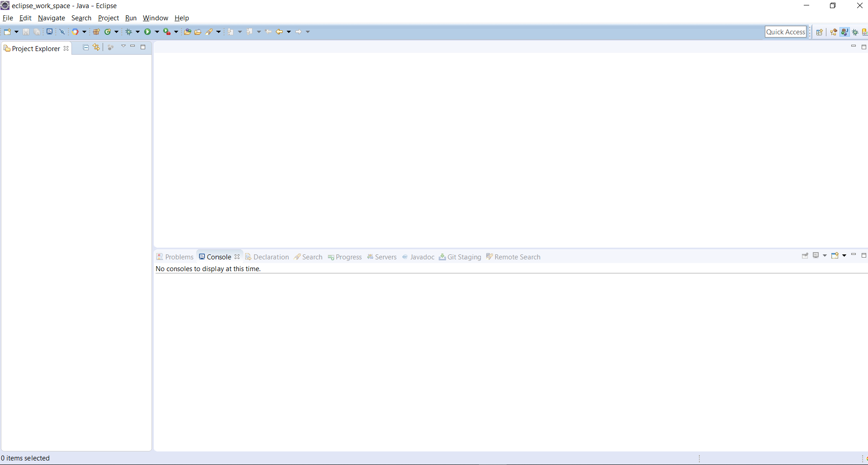868x465 pixels.
Task: Open the Debug configurations dropdown arrow
Action: pos(138,32)
